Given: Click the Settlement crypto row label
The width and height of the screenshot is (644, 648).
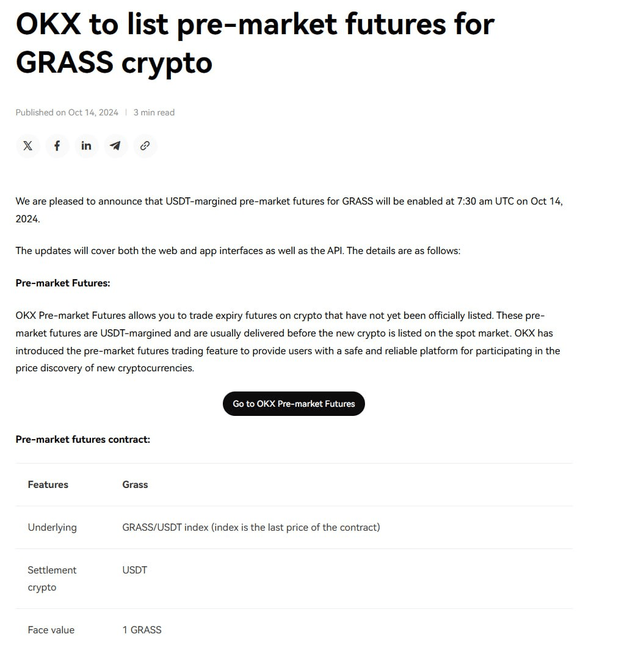Looking at the screenshot, I should pos(52,578).
